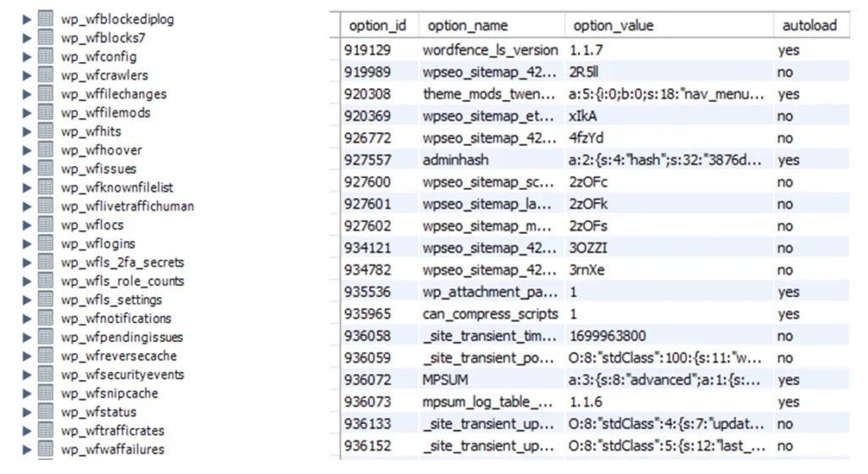Select the wp_wfblocks7 table name
868x474 pixels.
click(x=103, y=37)
